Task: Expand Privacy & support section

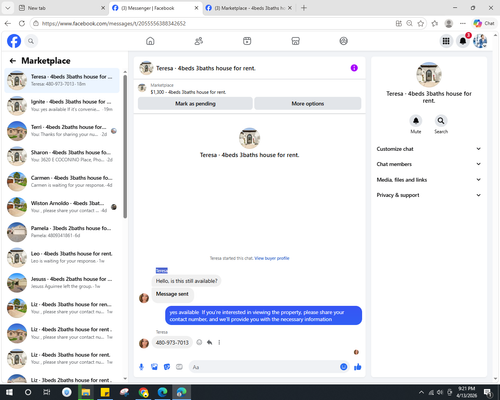Action: coord(429,195)
